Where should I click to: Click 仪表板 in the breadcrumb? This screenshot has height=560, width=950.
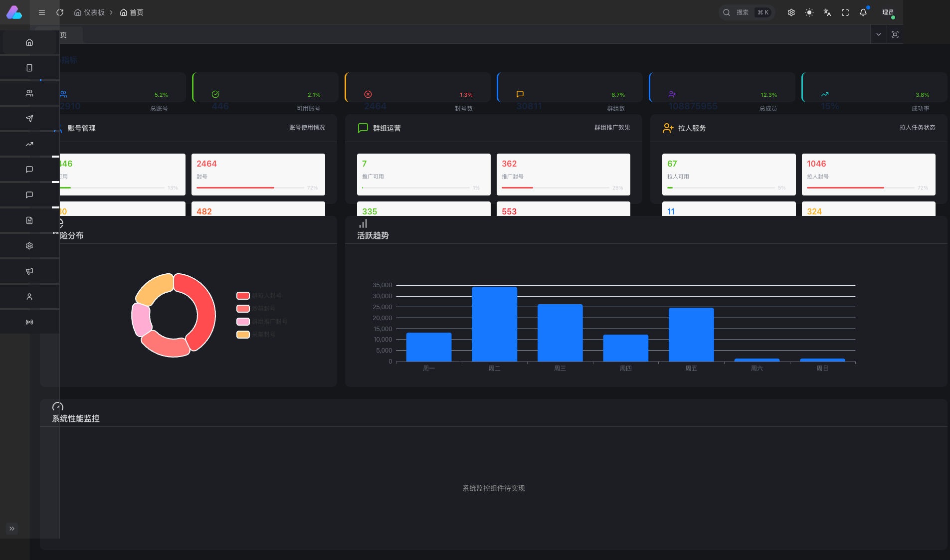click(x=90, y=12)
